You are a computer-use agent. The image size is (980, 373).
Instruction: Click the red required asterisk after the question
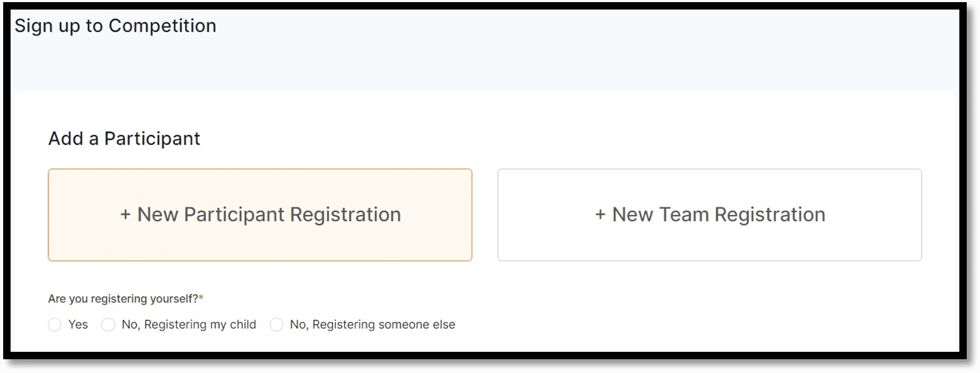(x=201, y=298)
